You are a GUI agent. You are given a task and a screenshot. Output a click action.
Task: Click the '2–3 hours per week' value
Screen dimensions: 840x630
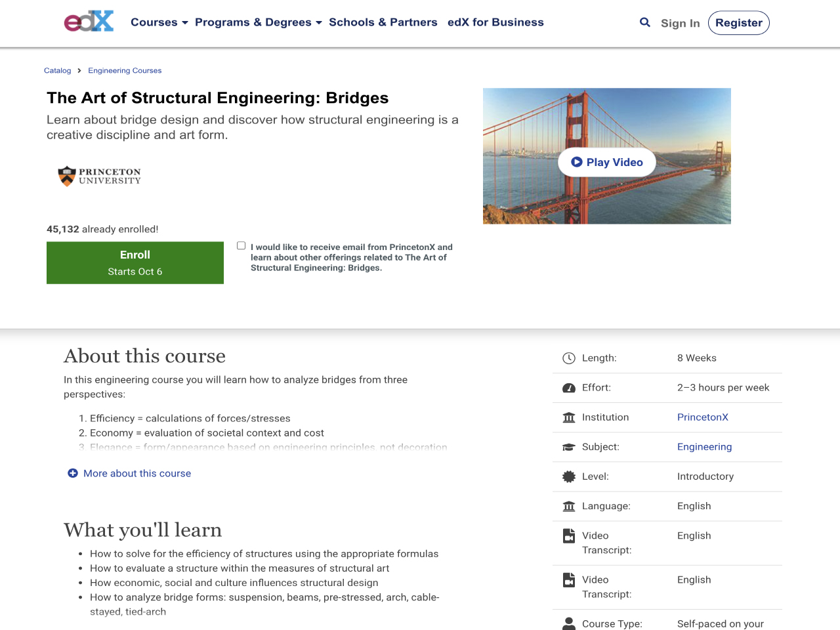pyautogui.click(x=723, y=388)
